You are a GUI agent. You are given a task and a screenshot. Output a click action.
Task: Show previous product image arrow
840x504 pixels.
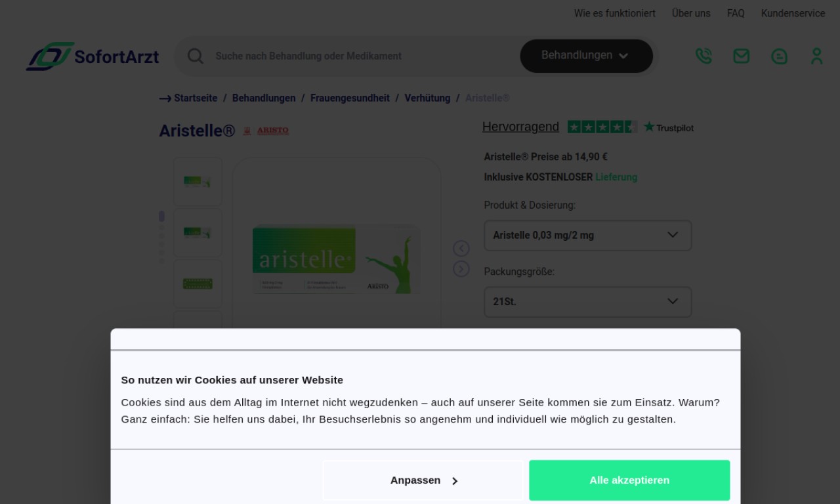461,248
